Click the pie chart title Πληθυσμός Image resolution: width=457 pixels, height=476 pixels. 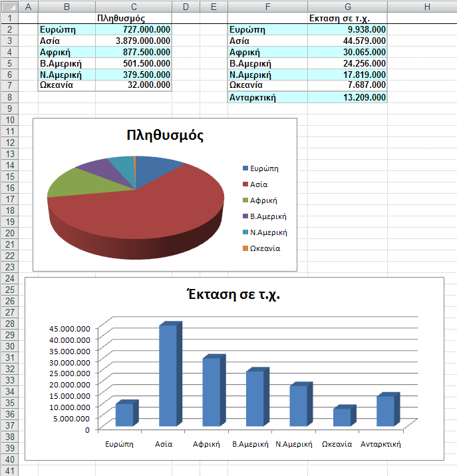click(x=165, y=135)
